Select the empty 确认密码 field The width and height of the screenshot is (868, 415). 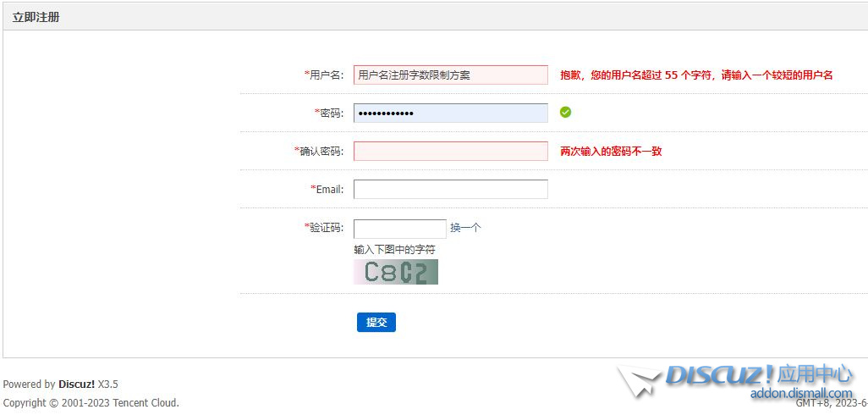click(450, 151)
